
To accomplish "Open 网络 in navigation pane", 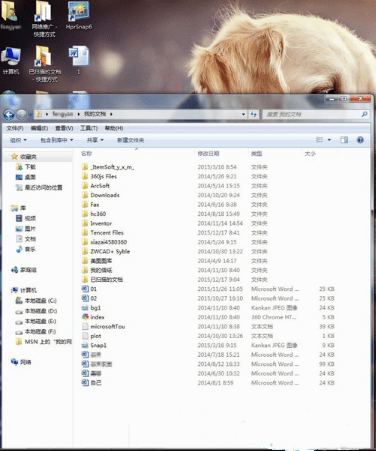I will tap(21, 362).
